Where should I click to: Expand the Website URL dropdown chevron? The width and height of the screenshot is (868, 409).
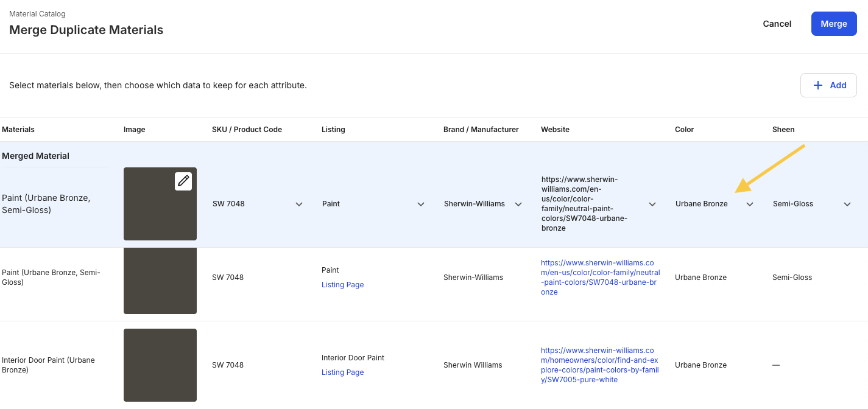pyautogui.click(x=652, y=204)
